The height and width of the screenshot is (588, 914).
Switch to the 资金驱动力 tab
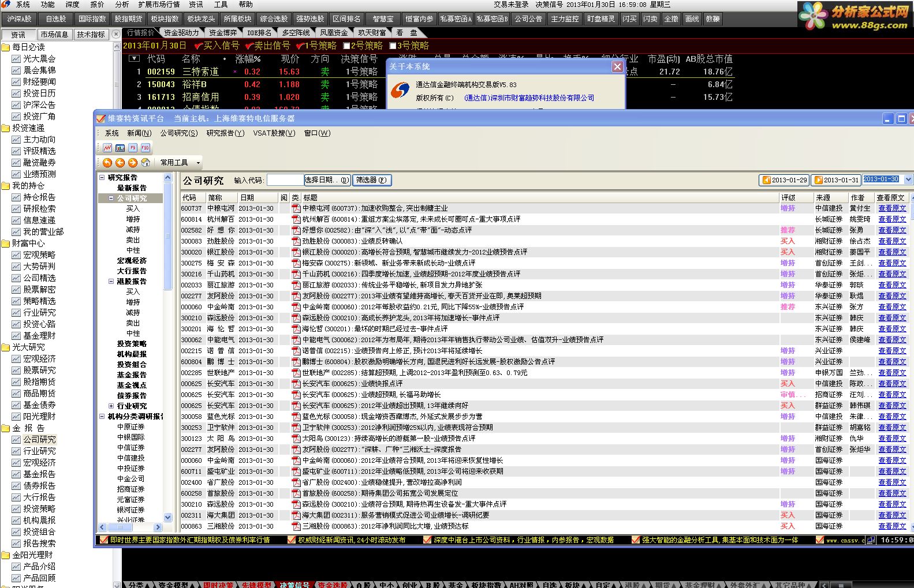181,33
